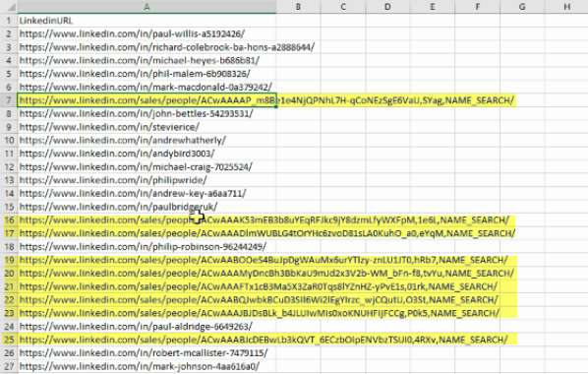This screenshot has height=374, width=588.
Task: Select the richard-colebrook-ba-hons URL cell
Action: pos(147,47)
